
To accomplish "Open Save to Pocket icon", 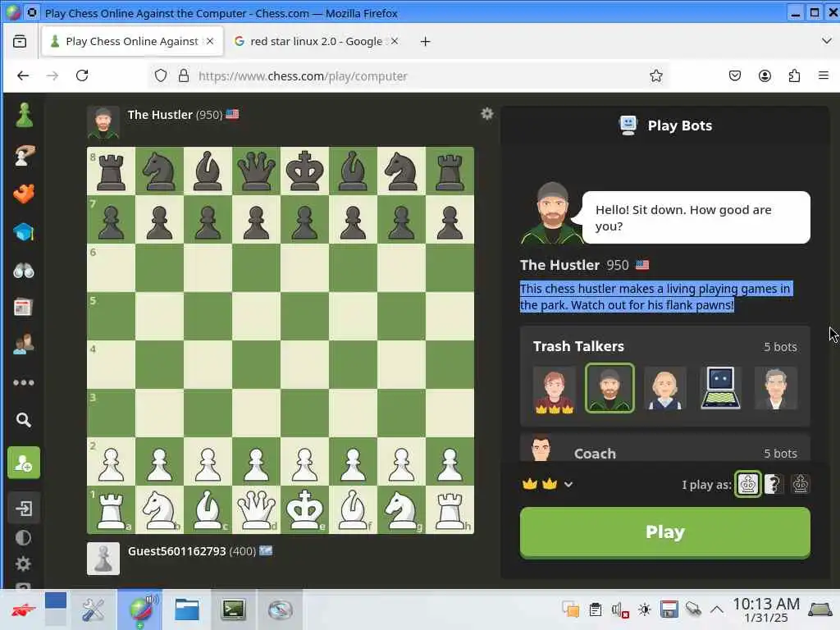I will [735, 76].
